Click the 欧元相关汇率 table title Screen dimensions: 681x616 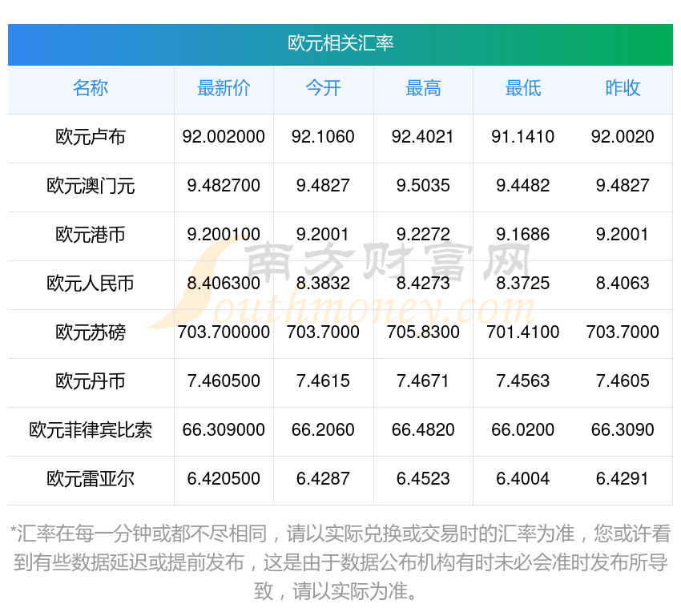[340, 43]
